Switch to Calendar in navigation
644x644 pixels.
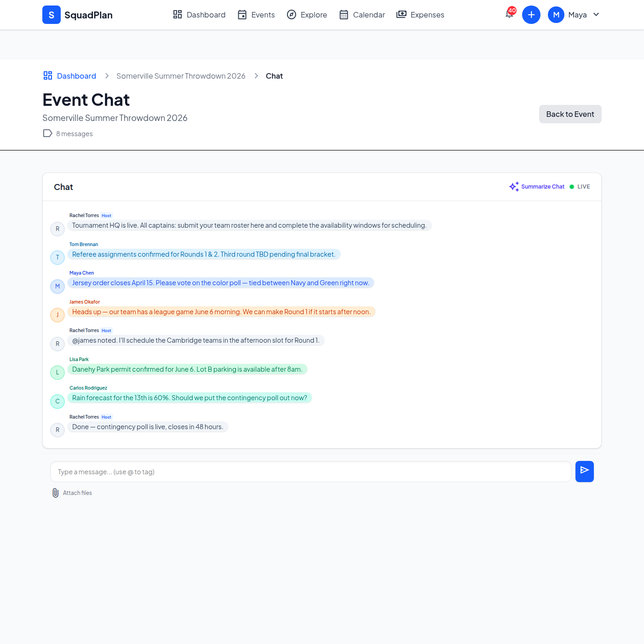(x=362, y=15)
